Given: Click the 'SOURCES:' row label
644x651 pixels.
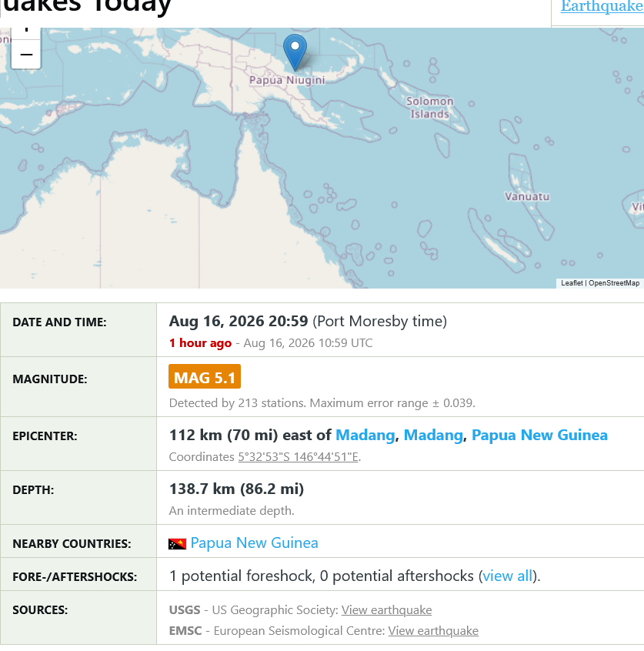Looking at the screenshot, I should click(40, 610).
